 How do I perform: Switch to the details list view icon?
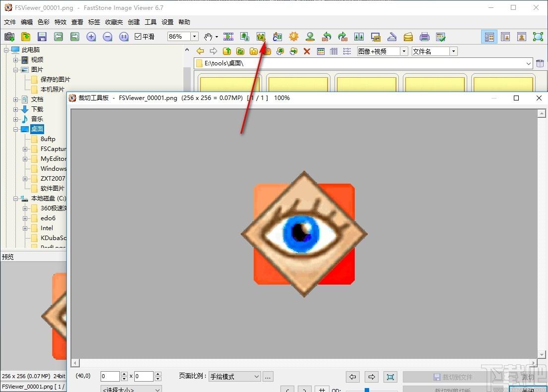click(x=334, y=51)
